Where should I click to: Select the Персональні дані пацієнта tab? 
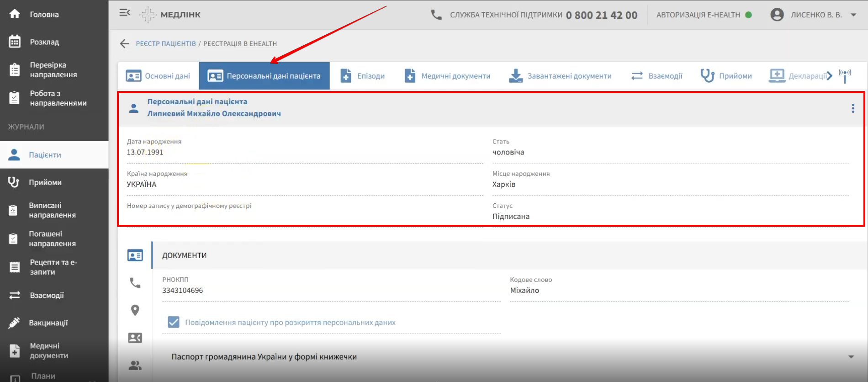tap(265, 76)
